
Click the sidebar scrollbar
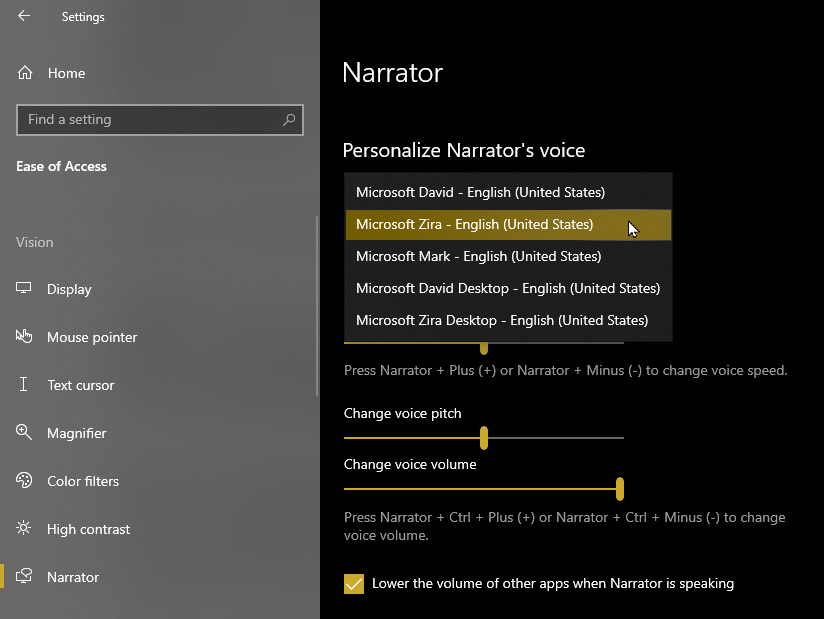(x=317, y=306)
